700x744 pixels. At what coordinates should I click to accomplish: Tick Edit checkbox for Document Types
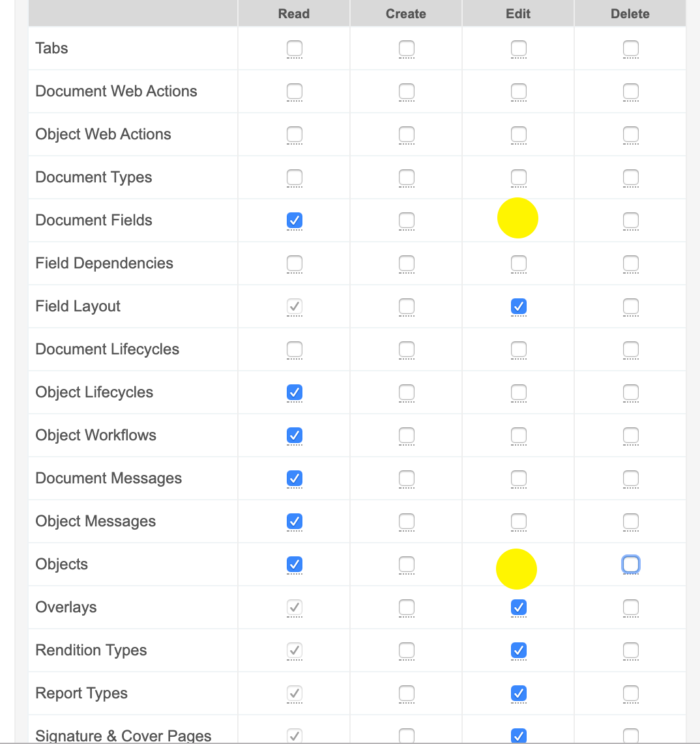[x=519, y=177]
